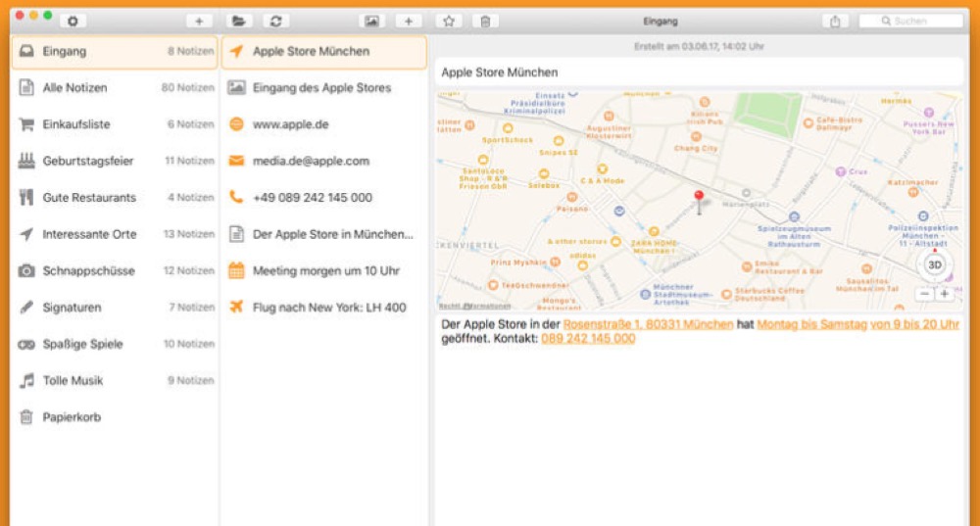Click the phone number link 089 242 145 000
Viewport: 980px width, 526px height.
click(588, 339)
